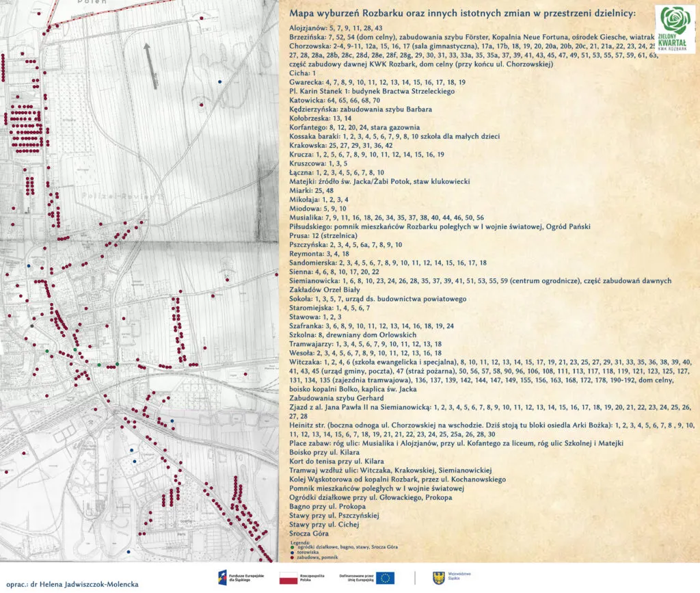The width and height of the screenshot is (700, 593).
Task: Click the 'Chorzowska' street entry in the list
Action: pos(308,46)
